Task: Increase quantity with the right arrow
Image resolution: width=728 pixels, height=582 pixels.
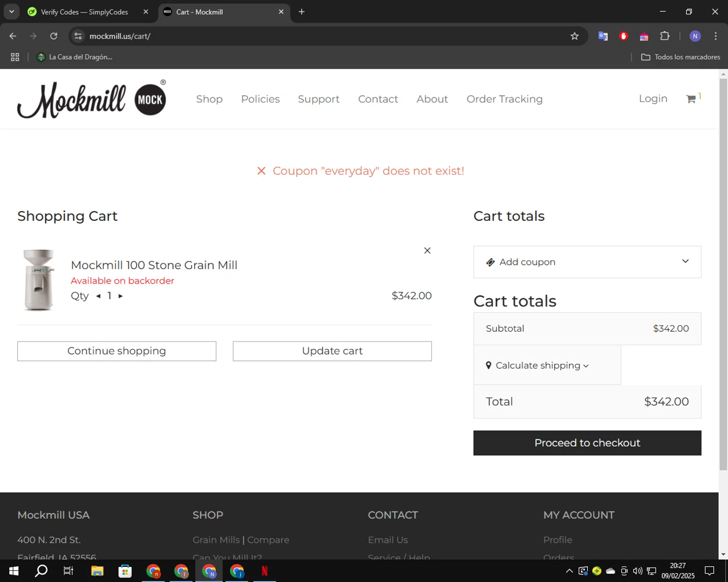Action: pos(120,296)
